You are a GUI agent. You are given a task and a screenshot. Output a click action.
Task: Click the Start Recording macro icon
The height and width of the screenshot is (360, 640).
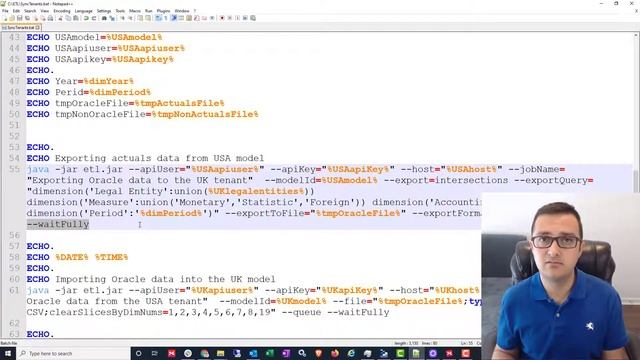[222, 18]
